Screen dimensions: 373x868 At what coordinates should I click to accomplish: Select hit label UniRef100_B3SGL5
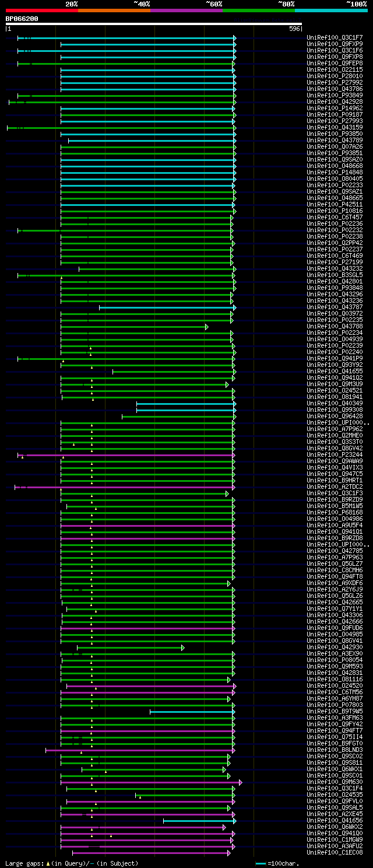[335, 275]
